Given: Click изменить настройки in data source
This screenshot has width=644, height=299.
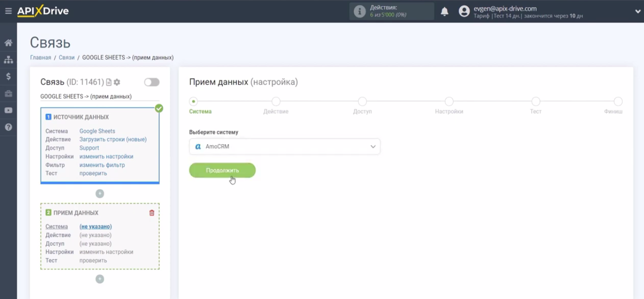Looking at the screenshot, I should coord(106,157).
